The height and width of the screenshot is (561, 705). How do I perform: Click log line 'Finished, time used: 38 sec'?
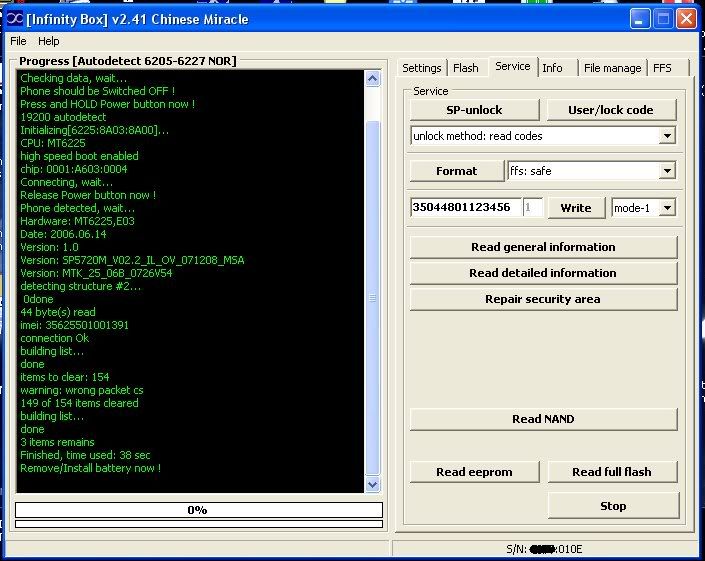click(x=85, y=455)
